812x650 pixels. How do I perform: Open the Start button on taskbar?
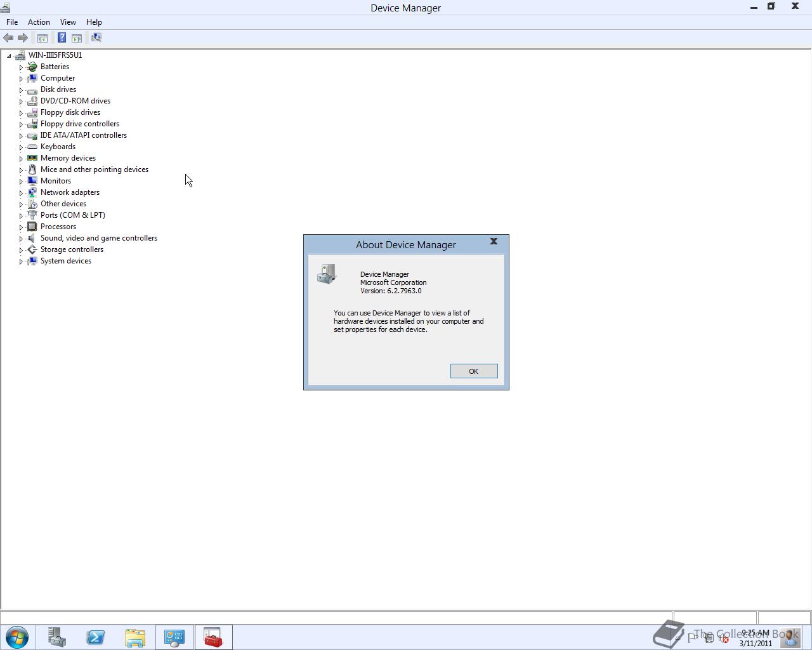[17, 637]
